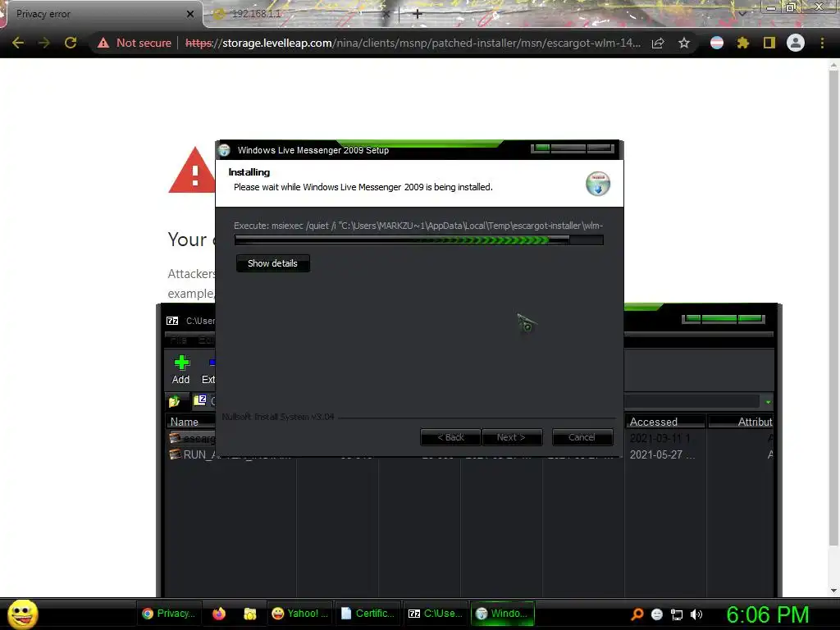
Task: Click the Not secure warning badge
Action: pyautogui.click(x=134, y=43)
